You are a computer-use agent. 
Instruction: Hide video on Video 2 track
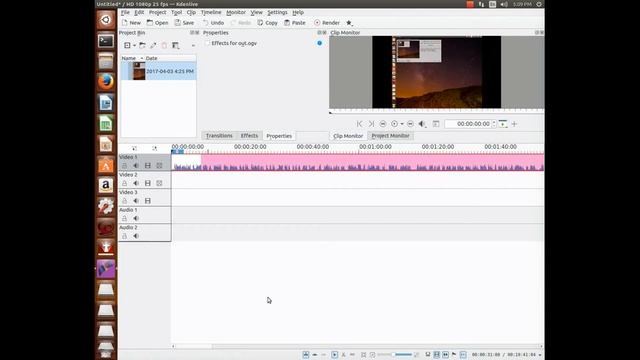pyautogui.click(x=148, y=183)
